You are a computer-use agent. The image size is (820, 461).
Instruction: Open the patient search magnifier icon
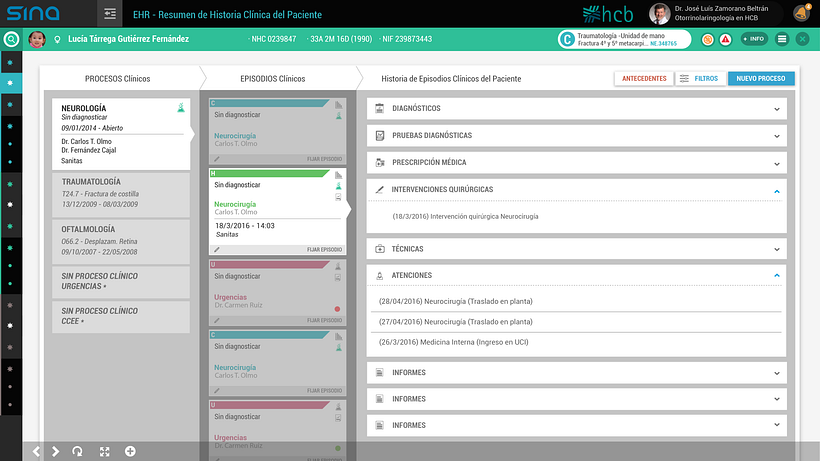coord(11,39)
